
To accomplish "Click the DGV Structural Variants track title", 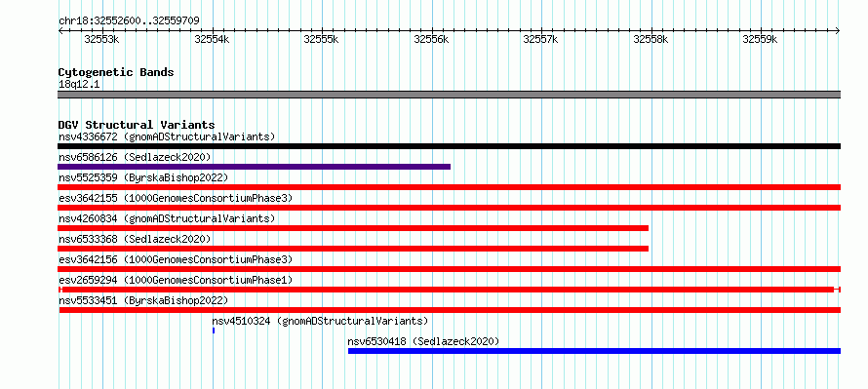I will coord(137,125).
